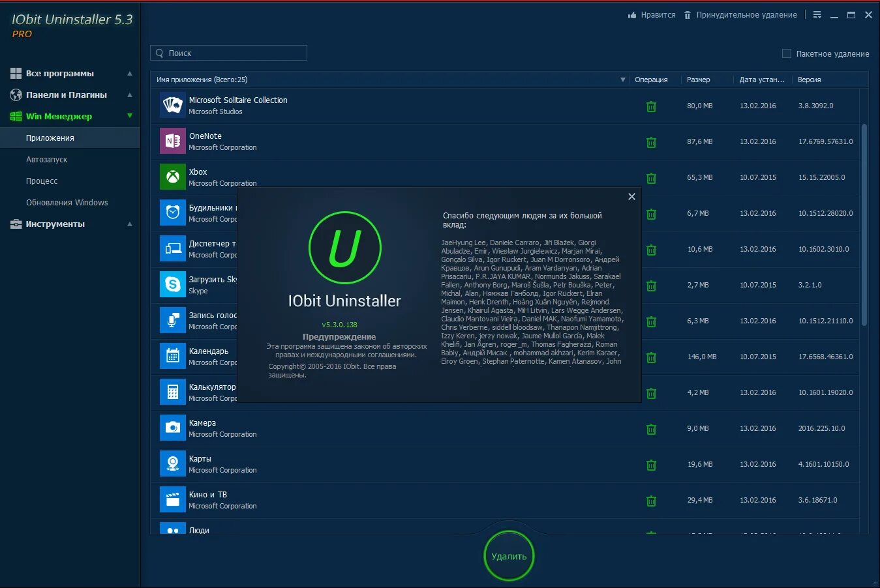
Task: Open the options menu icon in title bar
Action: (x=817, y=15)
